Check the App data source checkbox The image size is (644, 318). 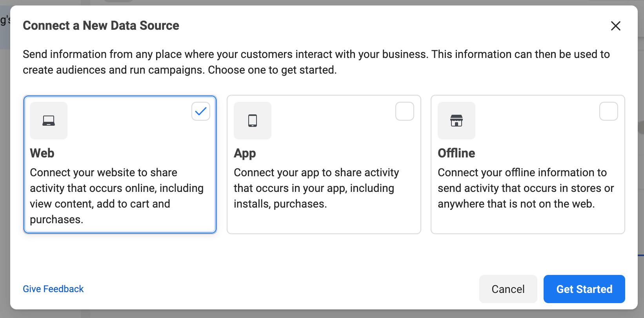tap(405, 111)
